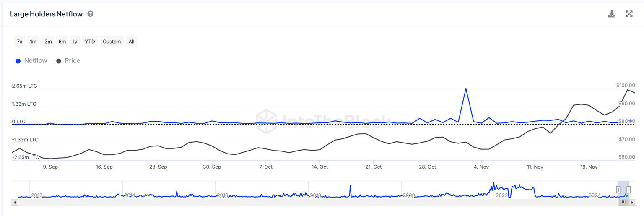This screenshot has height=216, width=644.
Task: Choose the YTD range
Action: click(x=90, y=42)
